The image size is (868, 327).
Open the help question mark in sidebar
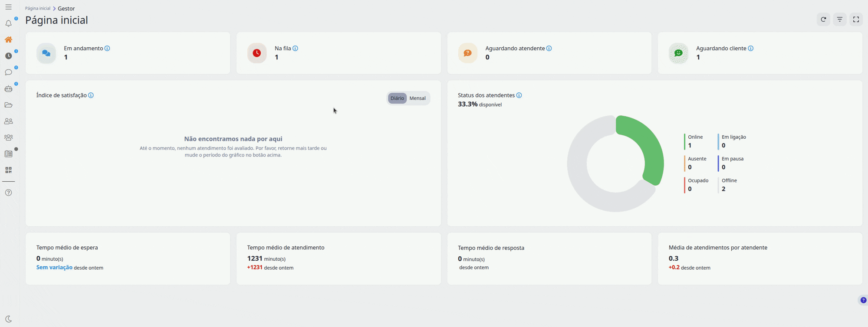click(x=8, y=193)
